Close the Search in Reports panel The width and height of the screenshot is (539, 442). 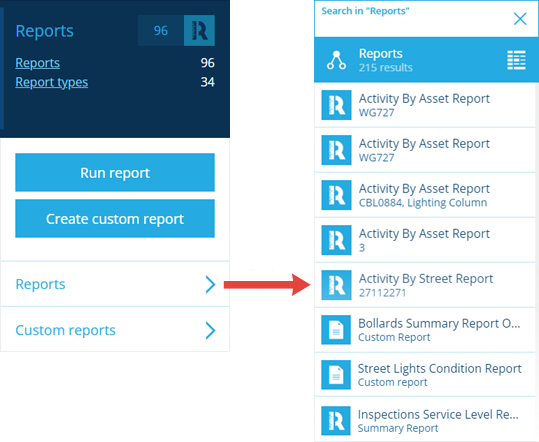pyautogui.click(x=520, y=19)
